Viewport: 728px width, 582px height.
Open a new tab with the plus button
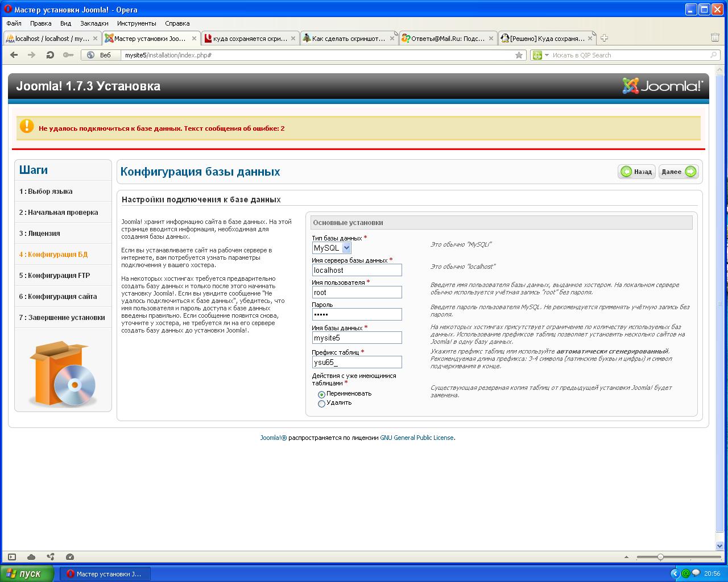coord(604,38)
